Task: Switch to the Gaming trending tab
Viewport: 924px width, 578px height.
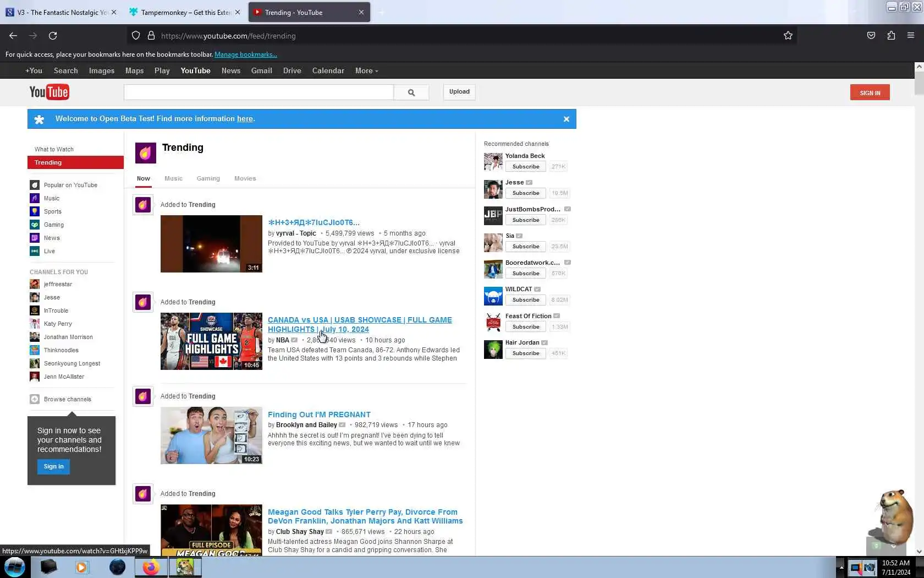Action: pyautogui.click(x=208, y=178)
